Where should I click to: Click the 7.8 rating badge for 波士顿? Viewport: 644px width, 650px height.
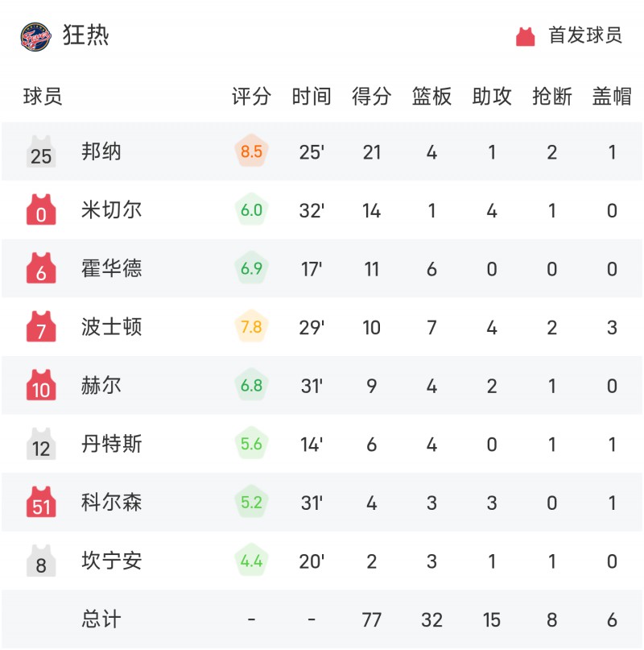(251, 326)
